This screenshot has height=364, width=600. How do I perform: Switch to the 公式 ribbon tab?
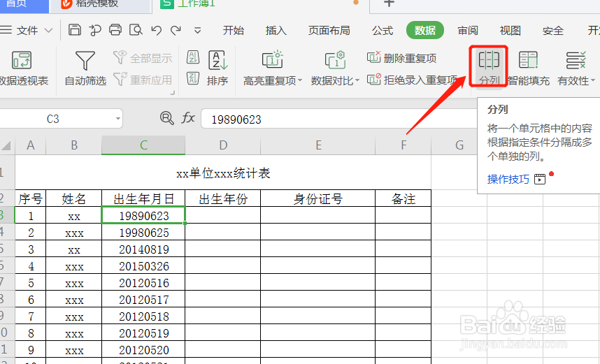pos(383,30)
